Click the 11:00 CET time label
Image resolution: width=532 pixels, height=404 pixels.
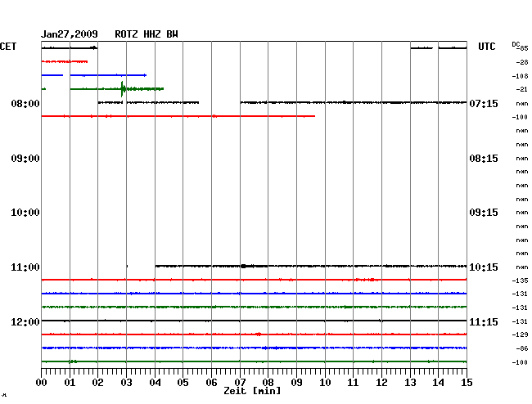[25, 267]
